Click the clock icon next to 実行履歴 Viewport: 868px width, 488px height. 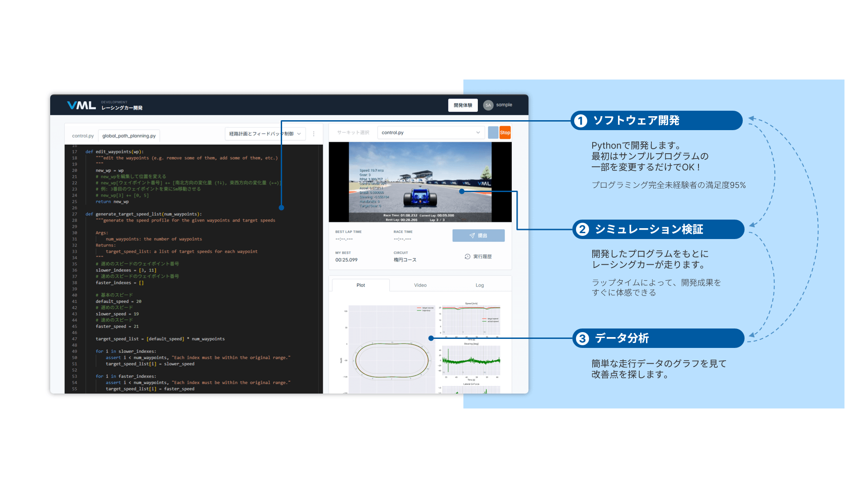[x=467, y=256]
